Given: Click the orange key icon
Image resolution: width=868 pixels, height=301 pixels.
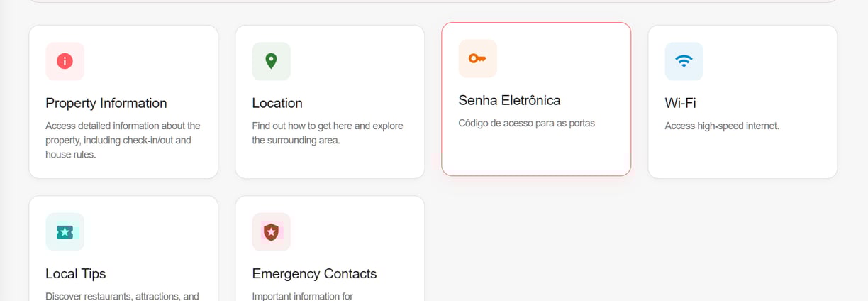Looking at the screenshot, I should [x=477, y=58].
